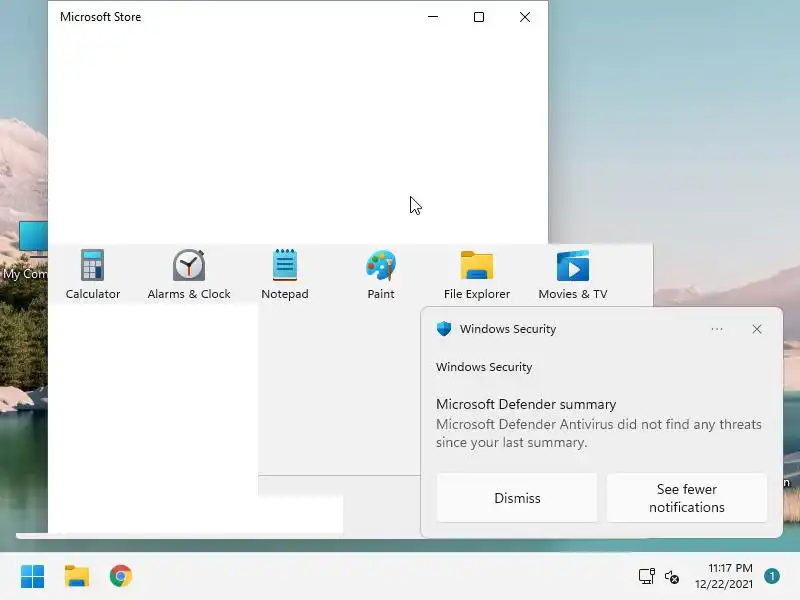Viewport: 800px width, 600px height.
Task: Open the Microsoft Defender summary notification text
Action: pos(598,423)
